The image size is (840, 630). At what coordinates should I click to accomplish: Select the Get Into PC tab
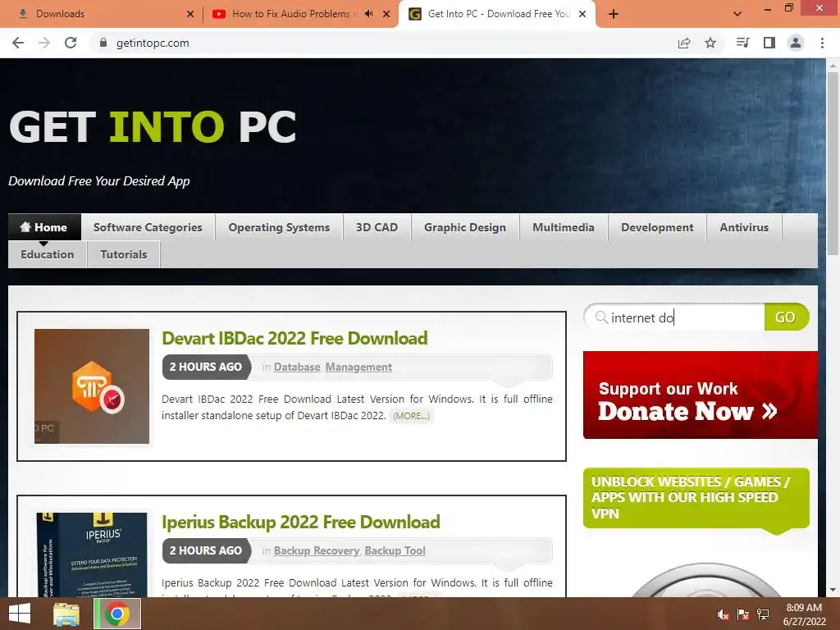pyautogui.click(x=497, y=14)
